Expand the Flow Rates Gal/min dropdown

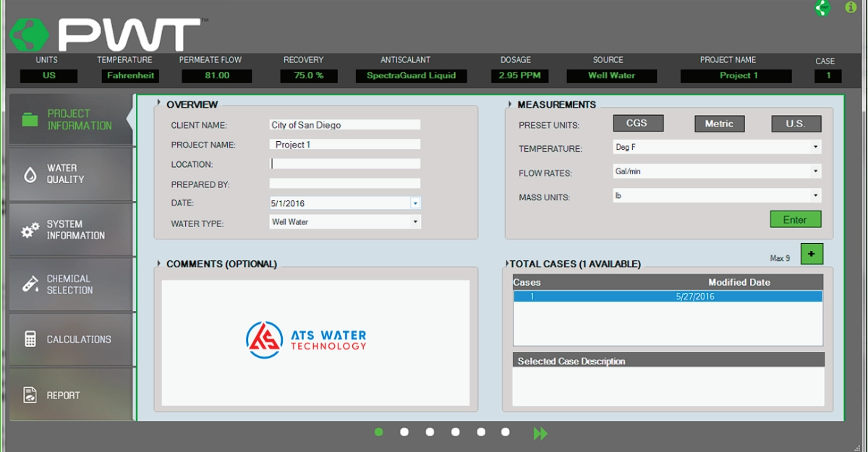pos(816,171)
